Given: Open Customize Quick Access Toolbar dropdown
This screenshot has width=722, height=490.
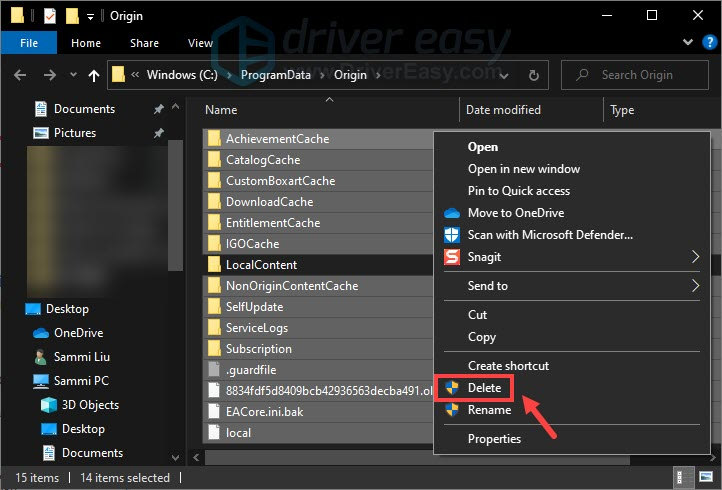Looking at the screenshot, I should [90, 17].
